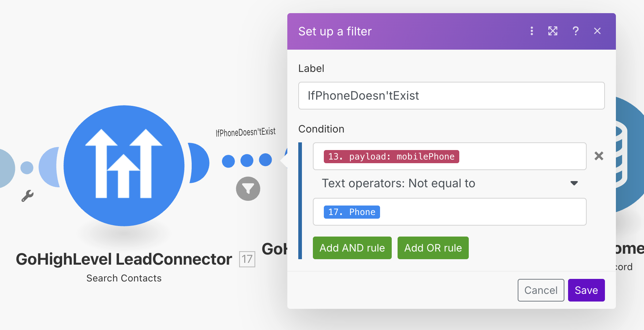The width and height of the screenshot is (644, 330).
Task: Expand the filter dialog to full screen
Action: [x=553, y=31]
